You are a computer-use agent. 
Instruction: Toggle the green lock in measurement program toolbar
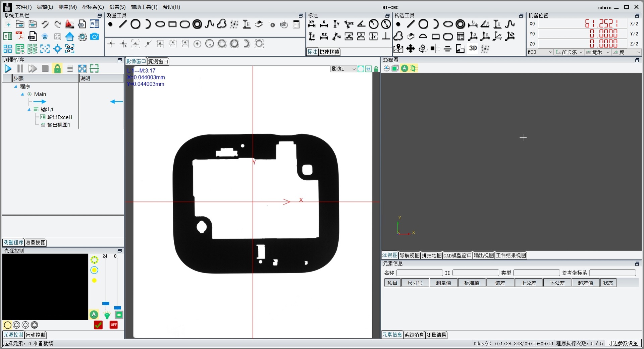pyautogui.click(x=58, y=69)
